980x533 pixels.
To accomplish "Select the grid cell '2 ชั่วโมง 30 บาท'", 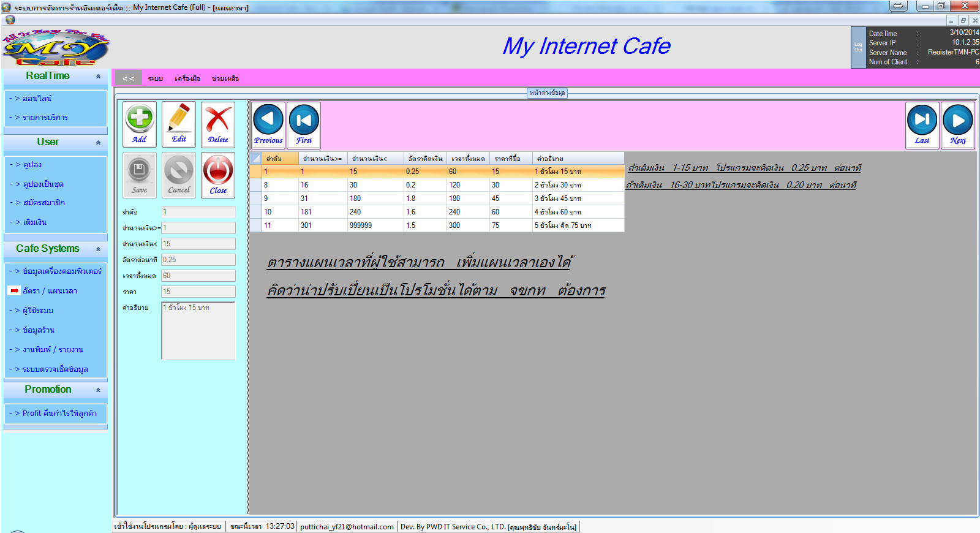I will pyautogui.click(x=578, y=185).
